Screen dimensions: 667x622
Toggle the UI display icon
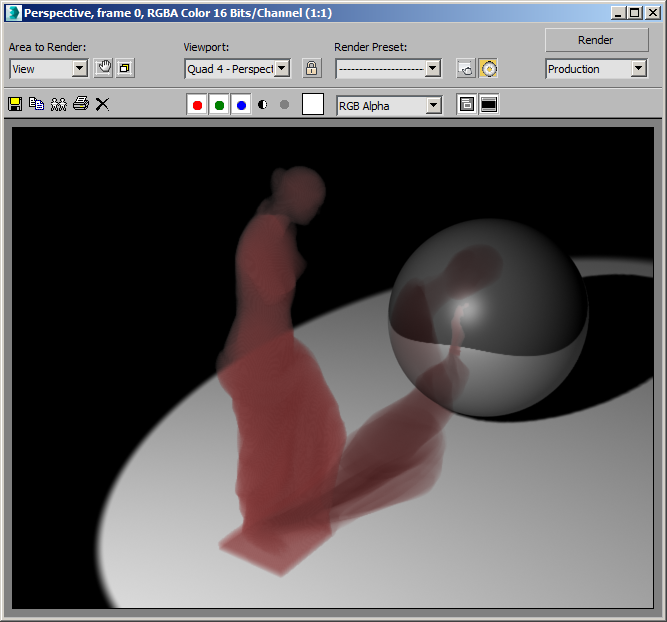tap(489, 105)
